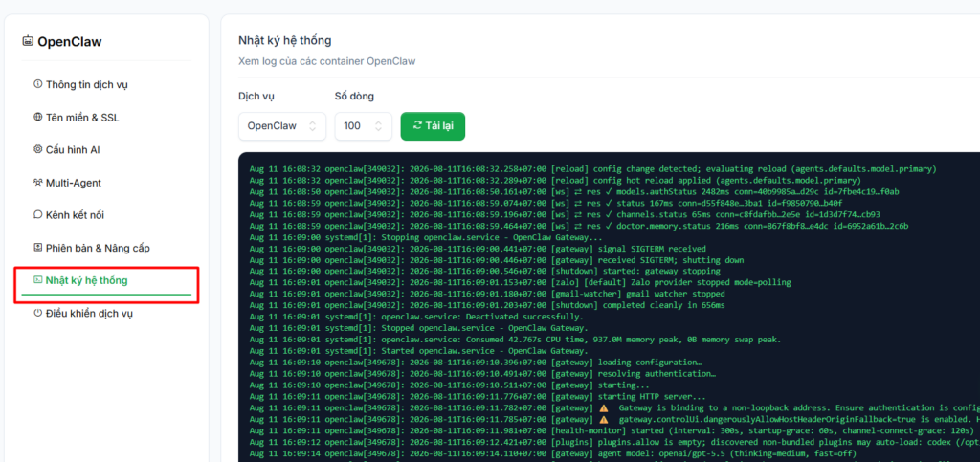This screenshot has height=462, width=980.
Task: Click log line 'config change detected; evaluating reload'
Action: (x=592, y=168)
